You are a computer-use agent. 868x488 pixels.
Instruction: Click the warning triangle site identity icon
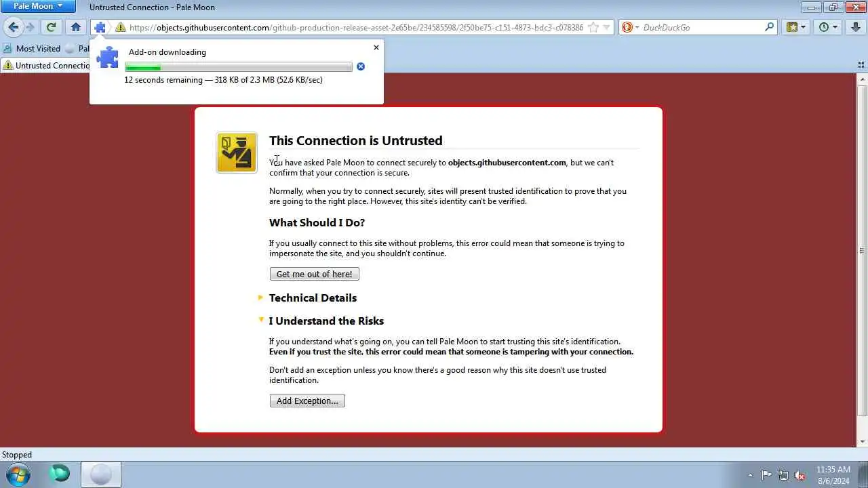coord(121,28)
